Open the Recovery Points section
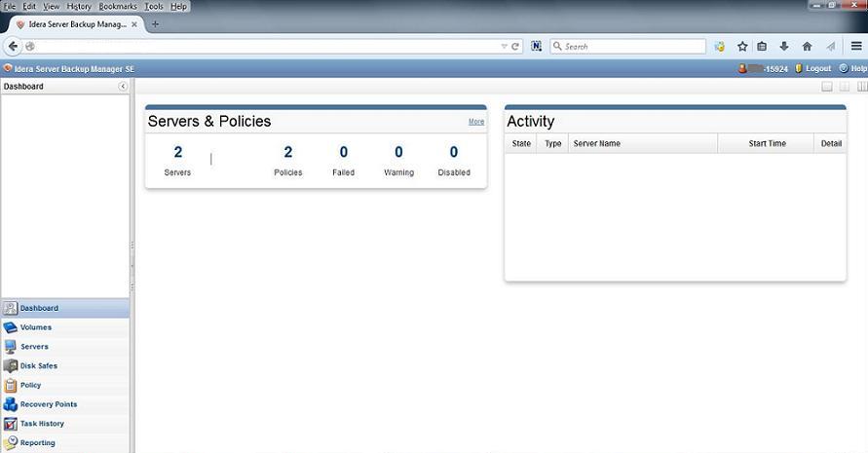 49,404
